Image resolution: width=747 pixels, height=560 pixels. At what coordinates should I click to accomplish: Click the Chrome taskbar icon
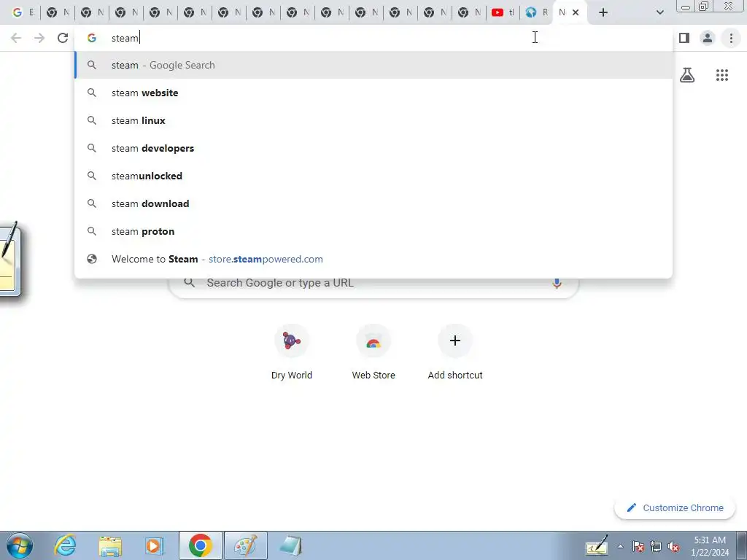(200, 545)
